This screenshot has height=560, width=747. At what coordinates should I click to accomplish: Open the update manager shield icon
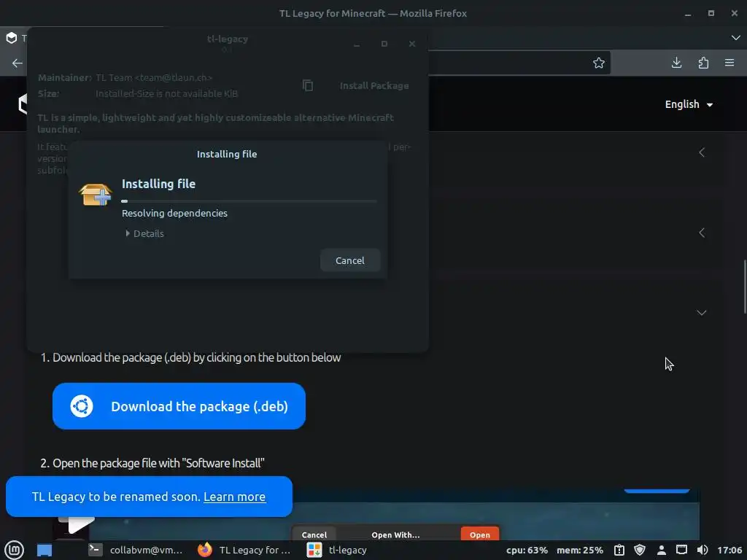[x=640, y=550]
